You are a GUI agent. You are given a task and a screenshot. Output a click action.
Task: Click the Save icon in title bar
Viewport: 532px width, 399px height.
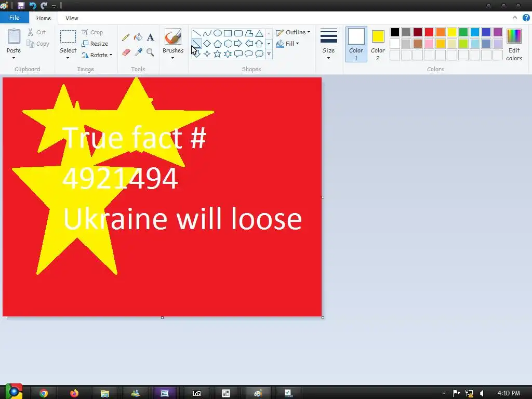click(x=21, y=5)
